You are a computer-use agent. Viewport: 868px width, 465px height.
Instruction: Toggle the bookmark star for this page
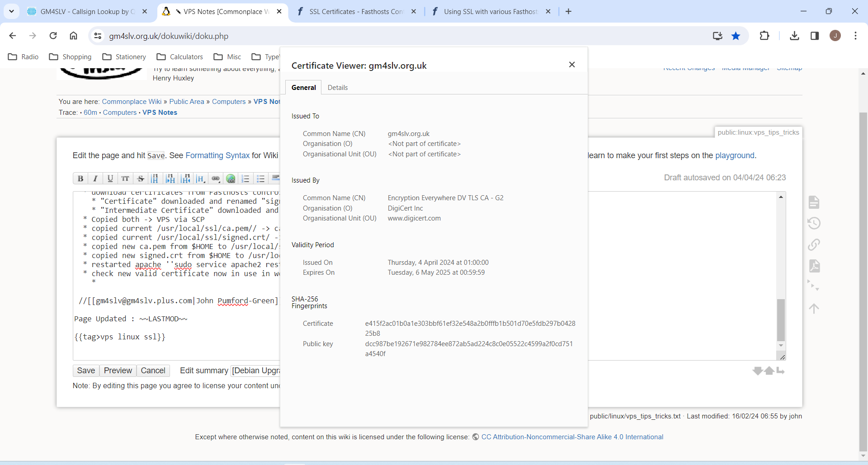[736, 36]
